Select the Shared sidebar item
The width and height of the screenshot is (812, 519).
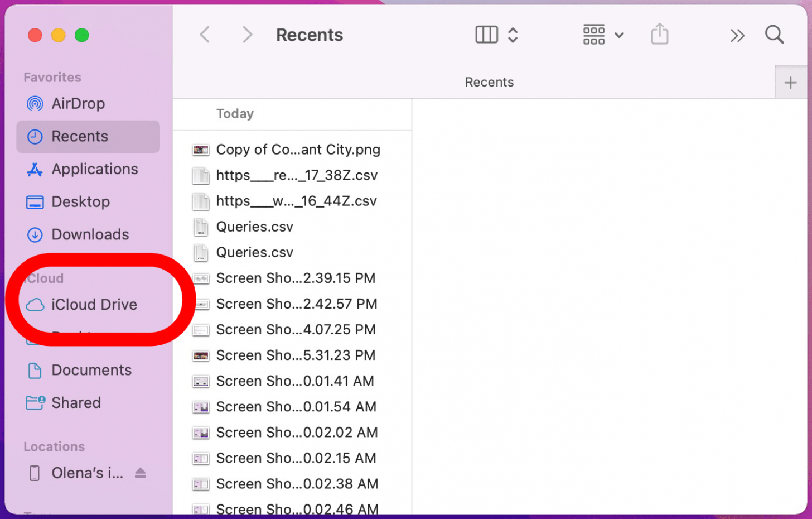point(76,403)
